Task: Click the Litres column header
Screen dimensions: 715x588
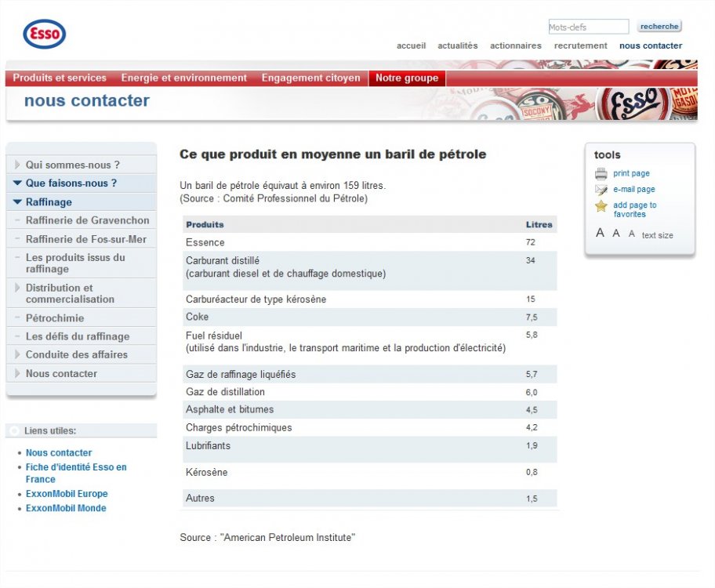Action: 539,224
